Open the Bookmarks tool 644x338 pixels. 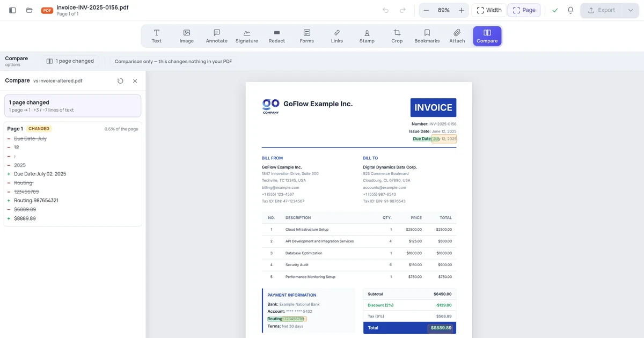click(x=427, y=36)
